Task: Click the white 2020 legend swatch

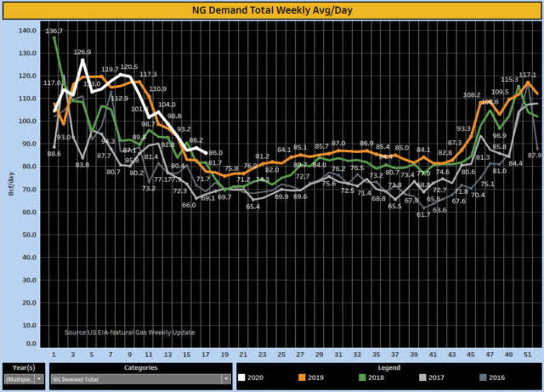Action: (241, 378)
